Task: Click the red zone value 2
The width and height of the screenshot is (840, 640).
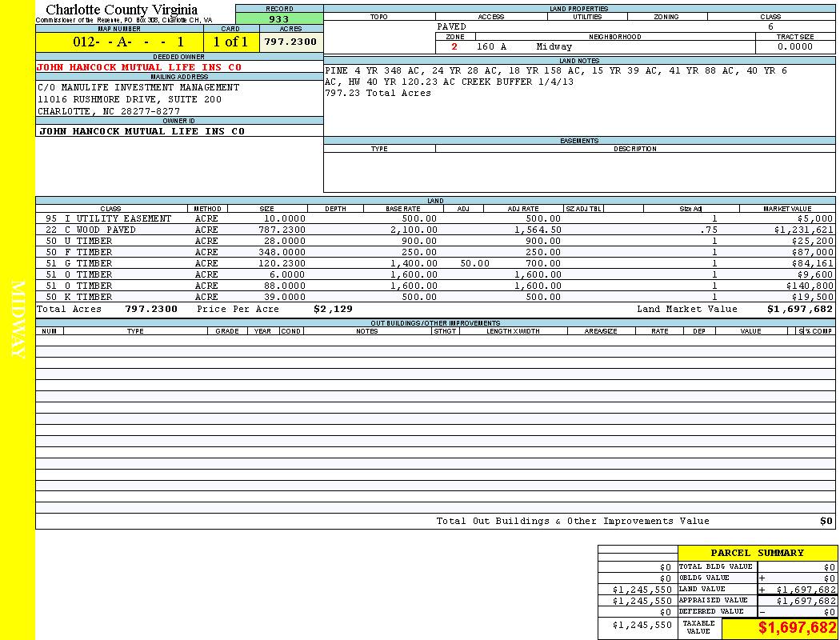Action: click(454, 47)
